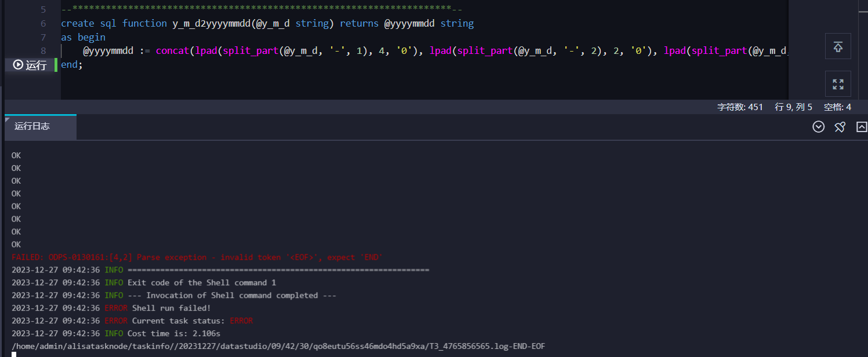The height and width of the screenshot is (357, 868).
Task: Click the concat function call in line 8
Action: (x=173, y=51)
